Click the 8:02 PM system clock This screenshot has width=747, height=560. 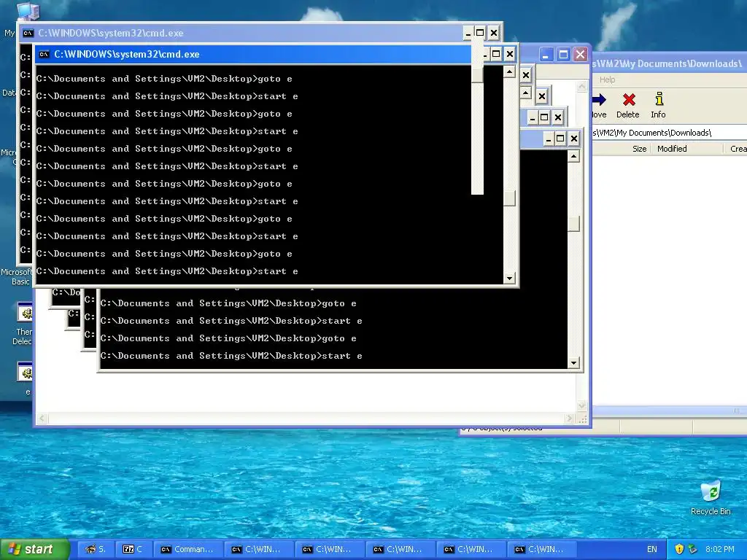pos(719,549)
